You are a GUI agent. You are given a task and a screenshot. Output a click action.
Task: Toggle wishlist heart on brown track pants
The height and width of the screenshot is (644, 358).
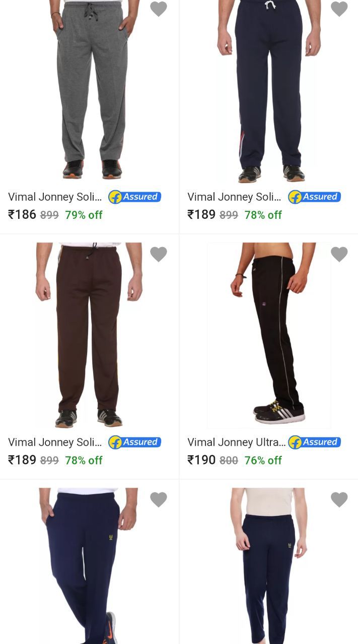[x=159, y=254]
